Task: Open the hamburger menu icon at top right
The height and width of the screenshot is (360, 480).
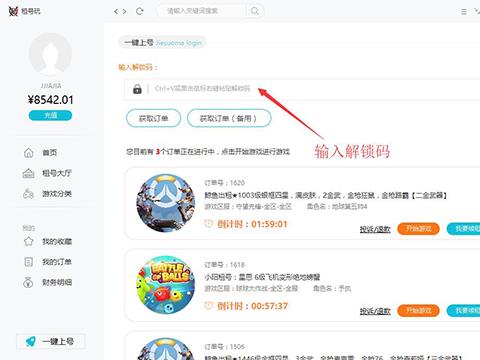Action: click(464, 12)
